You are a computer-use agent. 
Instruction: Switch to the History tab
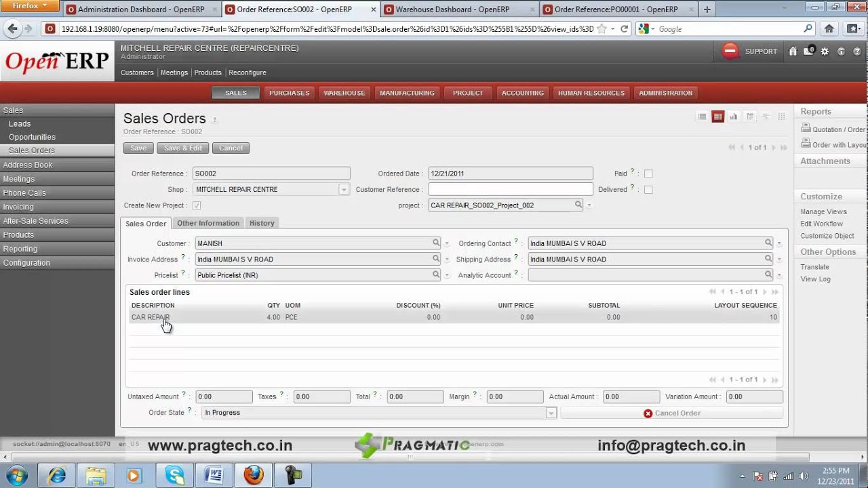262,223
